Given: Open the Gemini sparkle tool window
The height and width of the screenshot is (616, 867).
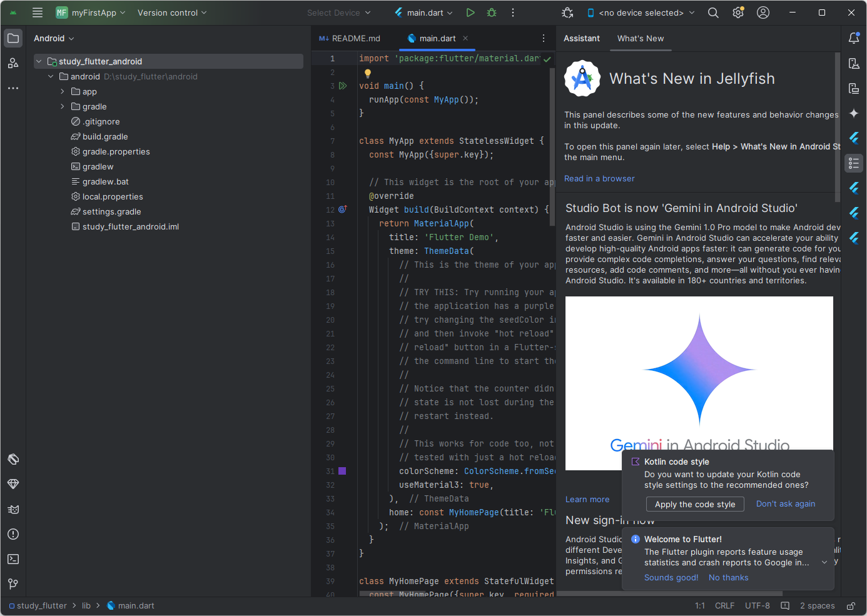Looking at the screenshot, I should coord(854,113).
